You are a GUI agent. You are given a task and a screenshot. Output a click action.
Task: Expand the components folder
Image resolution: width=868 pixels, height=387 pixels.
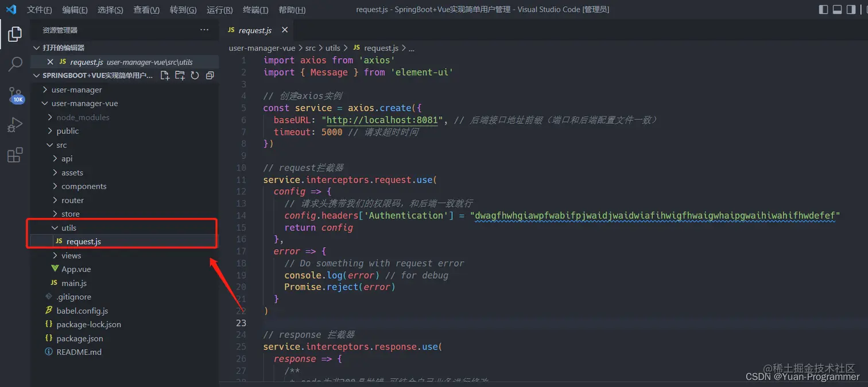125,186
